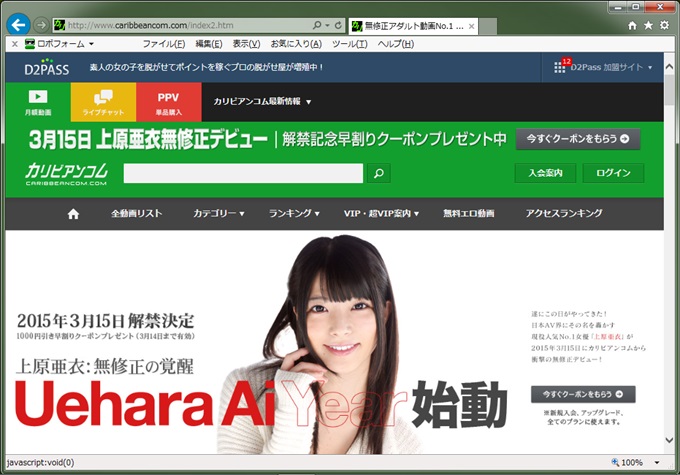Click the address bar URL field
The width and height of the screenshot is (680, 475).
pyautogui.click(x=182, y=26)
